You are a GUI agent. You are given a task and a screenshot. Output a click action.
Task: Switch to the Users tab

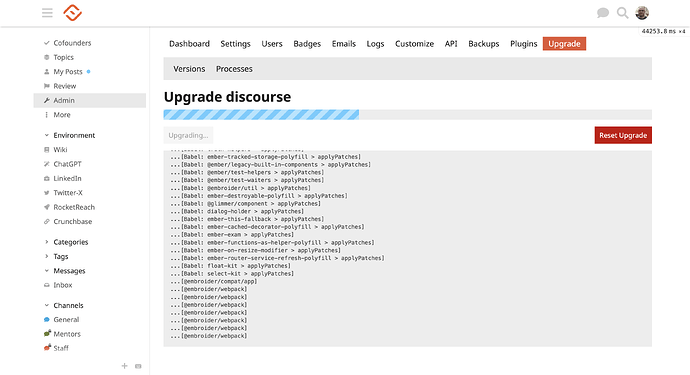[272, 44]
